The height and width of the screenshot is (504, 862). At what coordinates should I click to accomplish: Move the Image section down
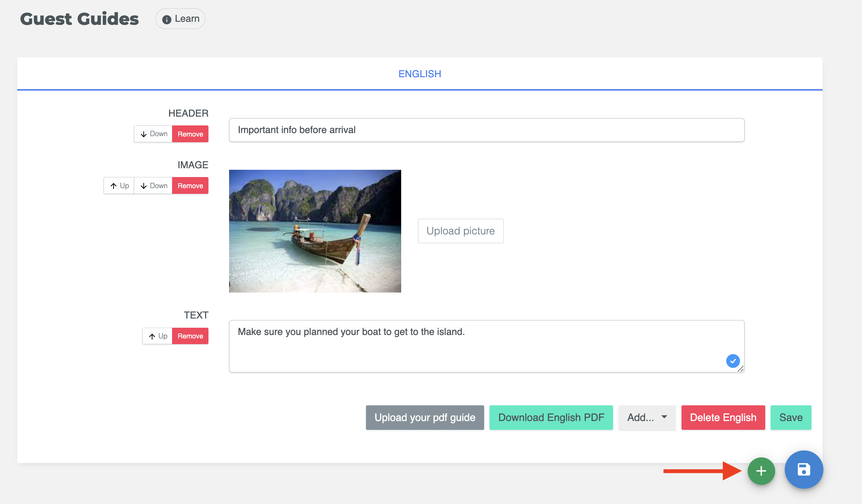coord(153,185)
